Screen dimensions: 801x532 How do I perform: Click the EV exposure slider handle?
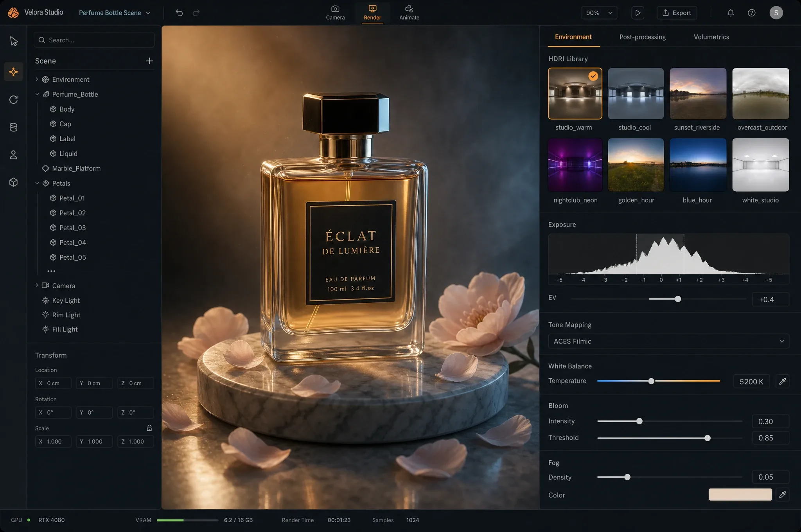(x=678, y=299)
